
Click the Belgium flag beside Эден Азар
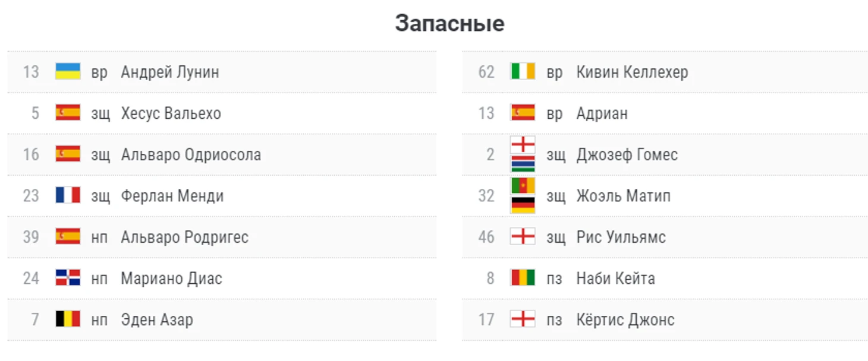point(68,319)
